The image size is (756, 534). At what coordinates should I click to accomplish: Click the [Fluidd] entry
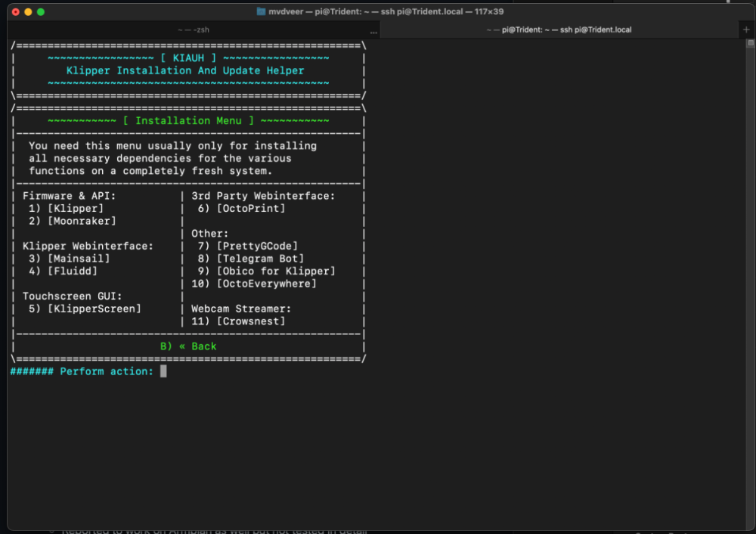pos(73,271)
